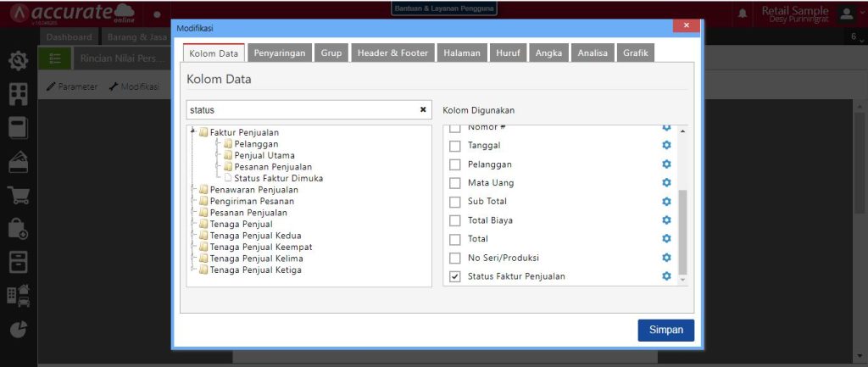The image size is (868, 367).
Task: Open the pie chart reports sidebar icon
Action: tap(19, 330)
